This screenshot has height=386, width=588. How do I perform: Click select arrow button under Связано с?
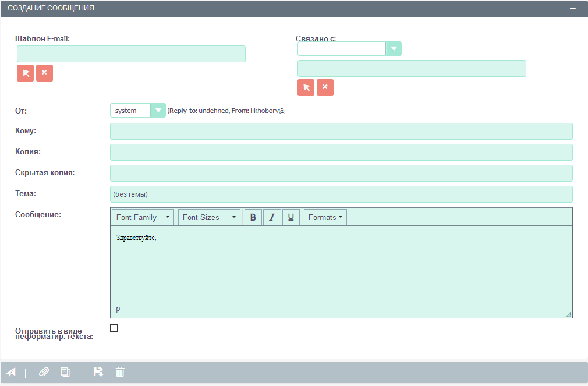point(306,87)
